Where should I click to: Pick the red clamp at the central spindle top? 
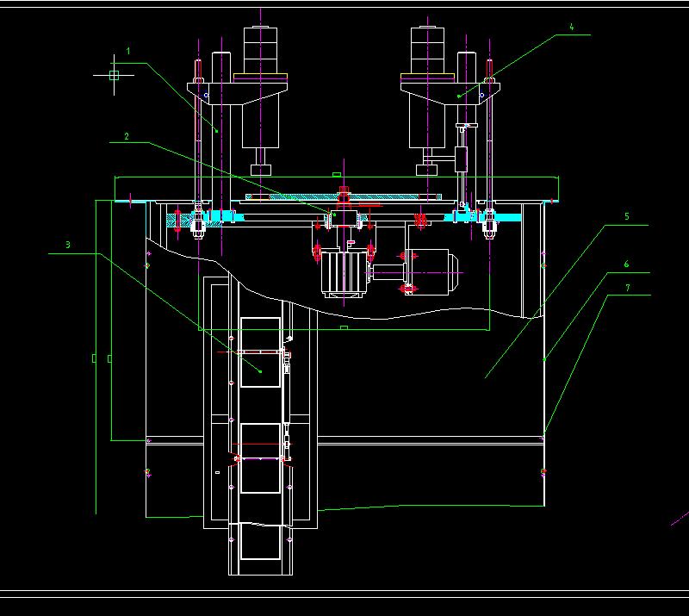click(x=344, y=196)
